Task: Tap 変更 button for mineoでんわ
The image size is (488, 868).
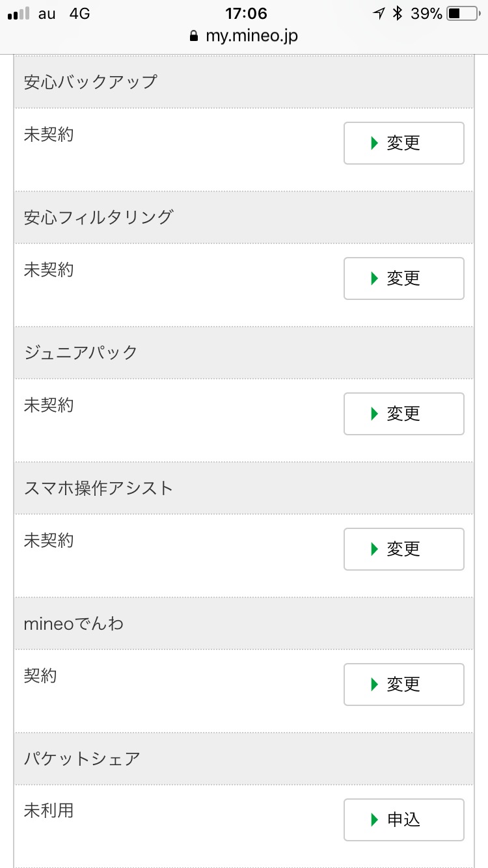Action: pos(403,685)
